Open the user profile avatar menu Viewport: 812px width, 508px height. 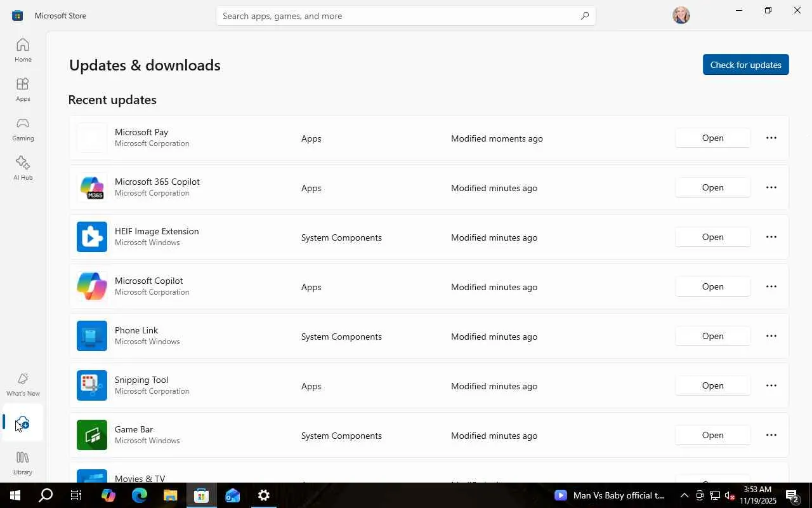pos(681,15)
